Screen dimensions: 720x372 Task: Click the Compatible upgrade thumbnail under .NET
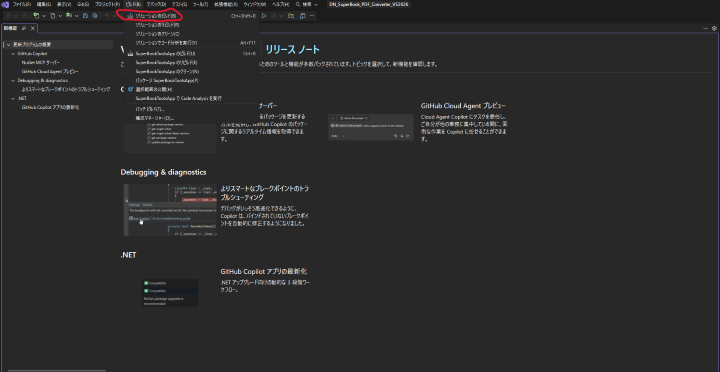[170, 293]
